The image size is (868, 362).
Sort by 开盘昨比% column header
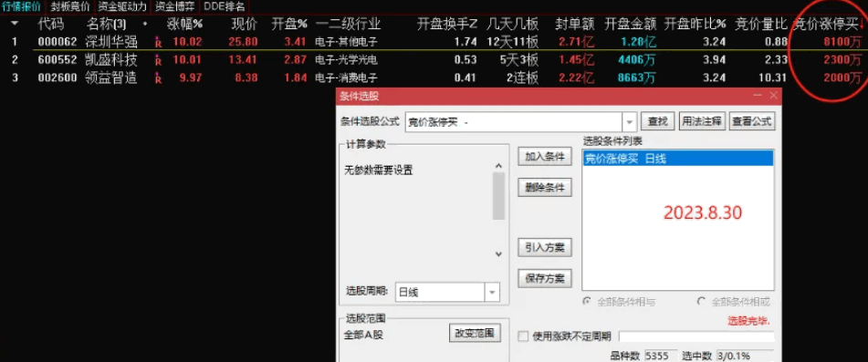(695, 24)
